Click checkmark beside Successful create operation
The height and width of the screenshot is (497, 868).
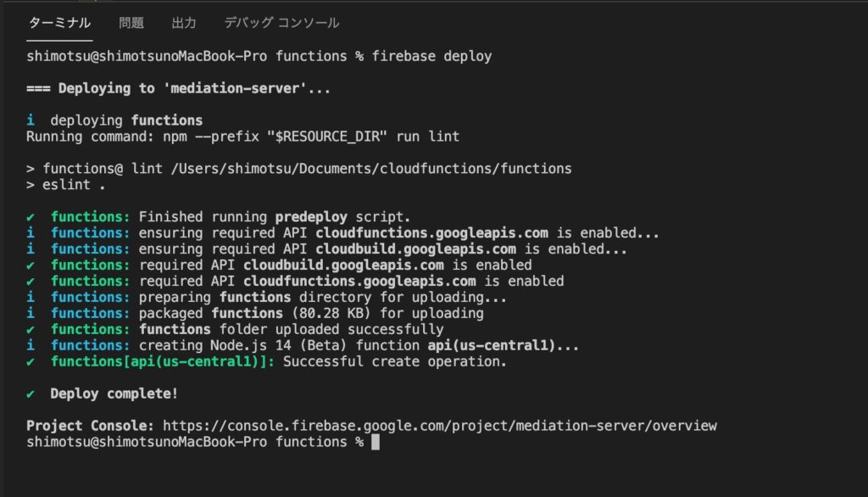point(31,362)
